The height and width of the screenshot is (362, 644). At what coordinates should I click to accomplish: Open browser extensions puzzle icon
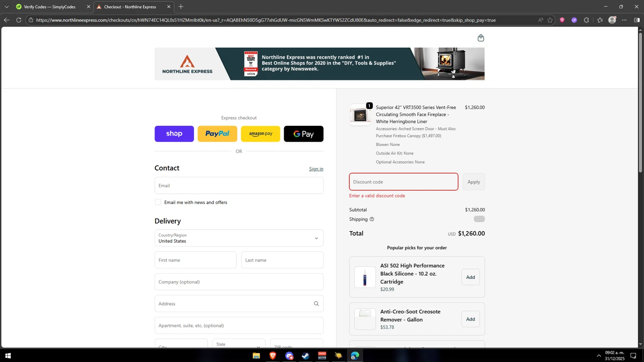tap(586, 20)
